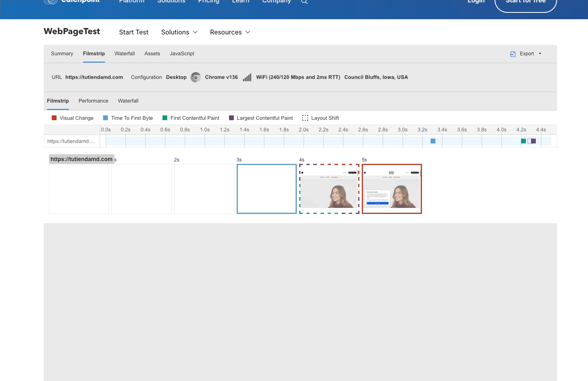Select the 4s dashed-border filmstrip thumbnail
588x381 pixels.
coord(329,189)
